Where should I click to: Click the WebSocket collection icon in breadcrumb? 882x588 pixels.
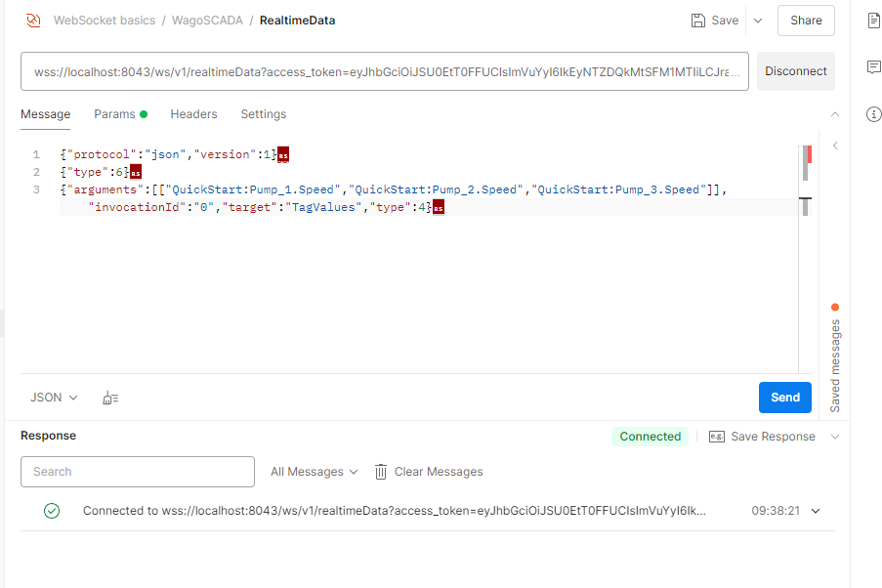pos(33,20)
